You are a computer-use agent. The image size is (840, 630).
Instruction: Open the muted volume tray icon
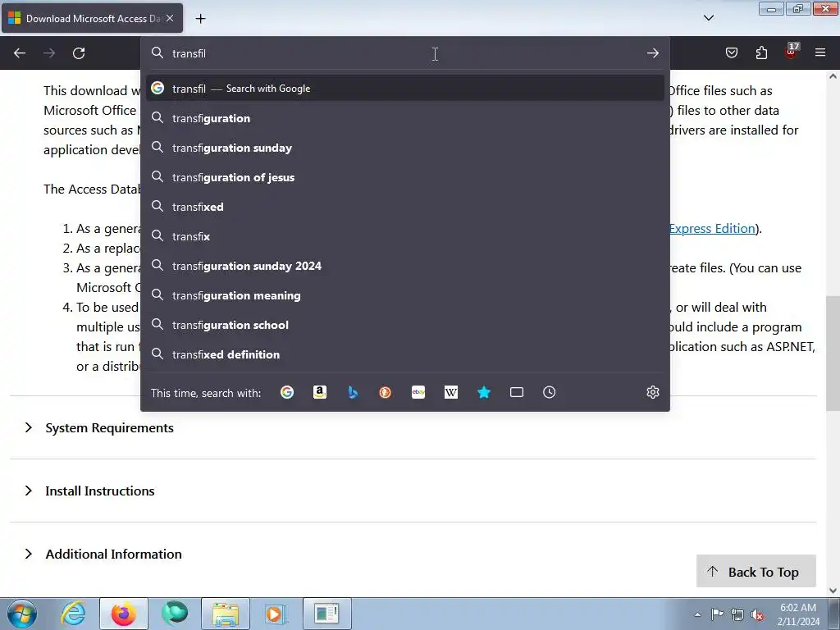pyautogui.click(x=757, y=614)
